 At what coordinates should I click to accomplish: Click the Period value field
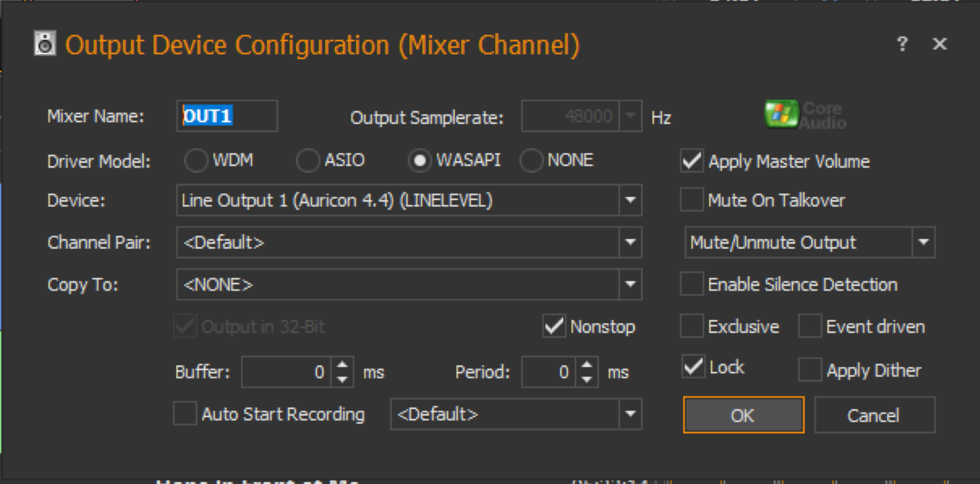[548, 372]
